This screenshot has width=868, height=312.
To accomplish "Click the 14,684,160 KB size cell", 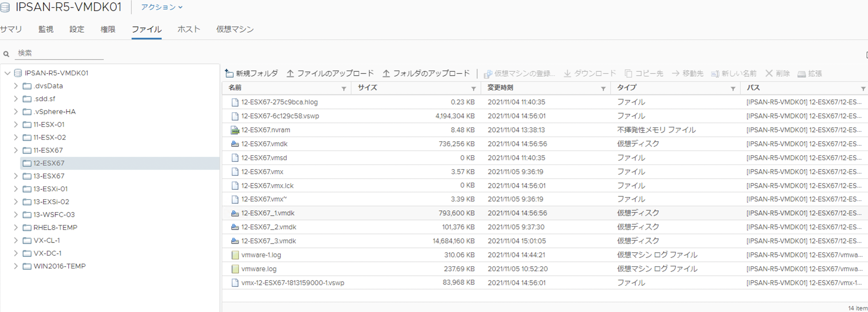I will pyautogui.click(x=453, y=241).
